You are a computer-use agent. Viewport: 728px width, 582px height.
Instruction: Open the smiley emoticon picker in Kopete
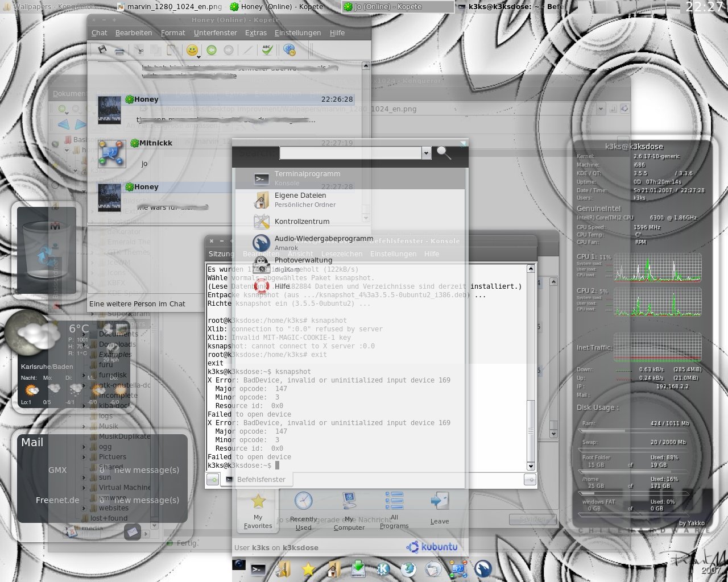[193, 50]
